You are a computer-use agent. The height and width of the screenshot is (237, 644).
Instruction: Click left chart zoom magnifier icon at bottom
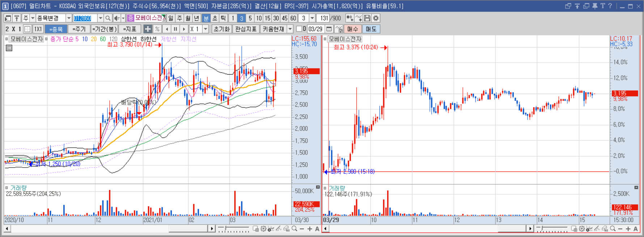(295, 229)
